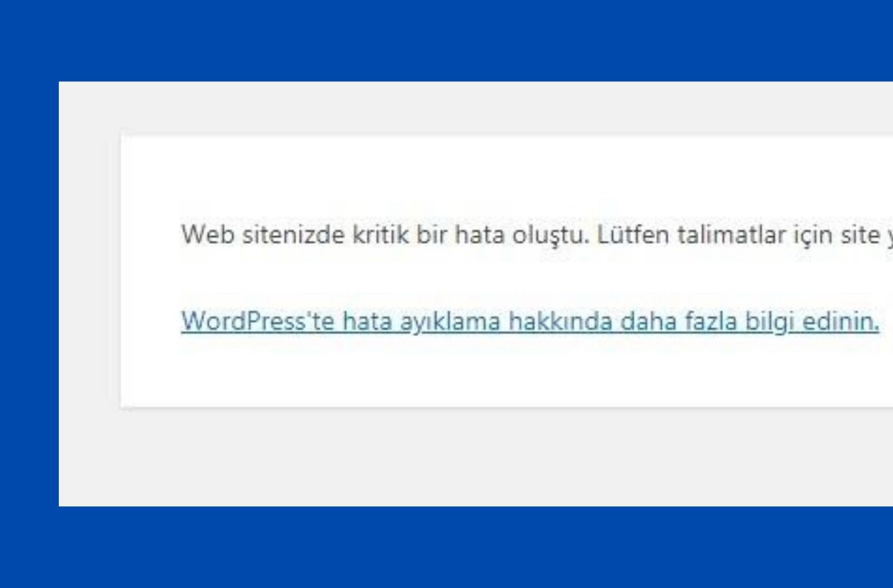Image resolution: width=893 pixels, height=588 pixels.
Task: Click the grey page background below the box
Action: point(474,457)
